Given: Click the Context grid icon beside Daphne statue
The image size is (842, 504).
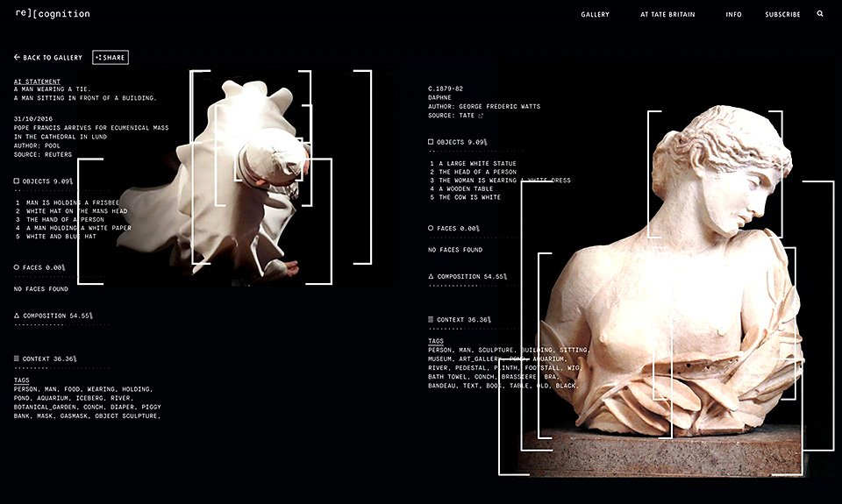Looking at the screenshot, I should [430, 319].
